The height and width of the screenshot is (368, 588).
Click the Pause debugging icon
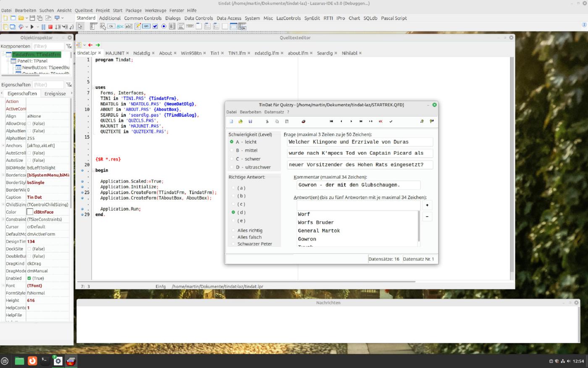[x=43, y=26]
